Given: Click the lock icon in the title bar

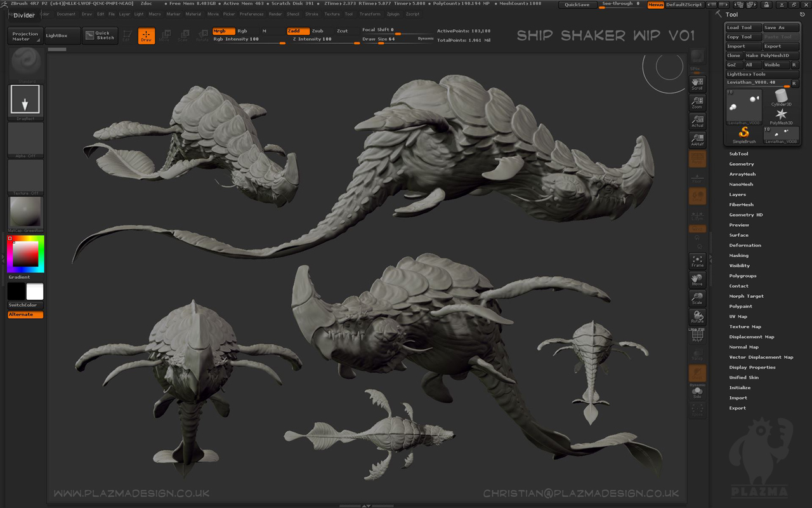Looking at the screenshot, I should (x=766, y=4).
